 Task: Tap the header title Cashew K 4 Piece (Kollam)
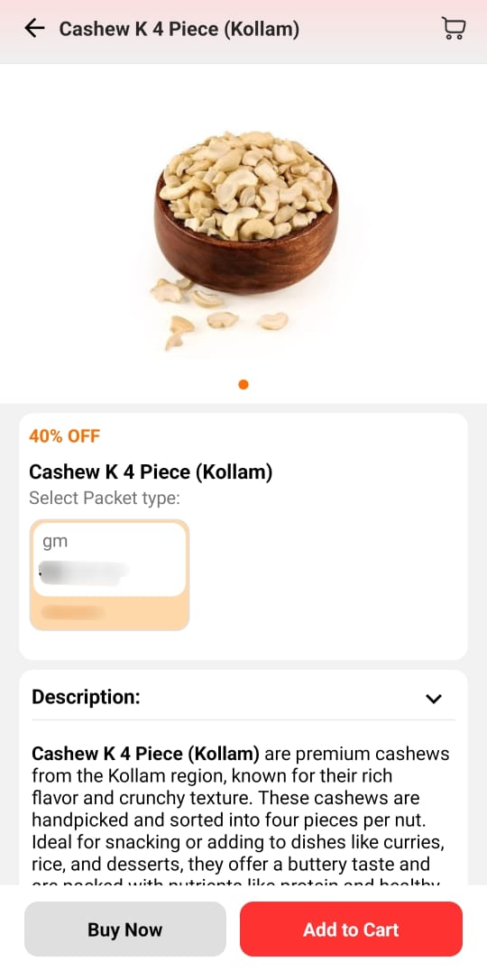tap(179, 29)
